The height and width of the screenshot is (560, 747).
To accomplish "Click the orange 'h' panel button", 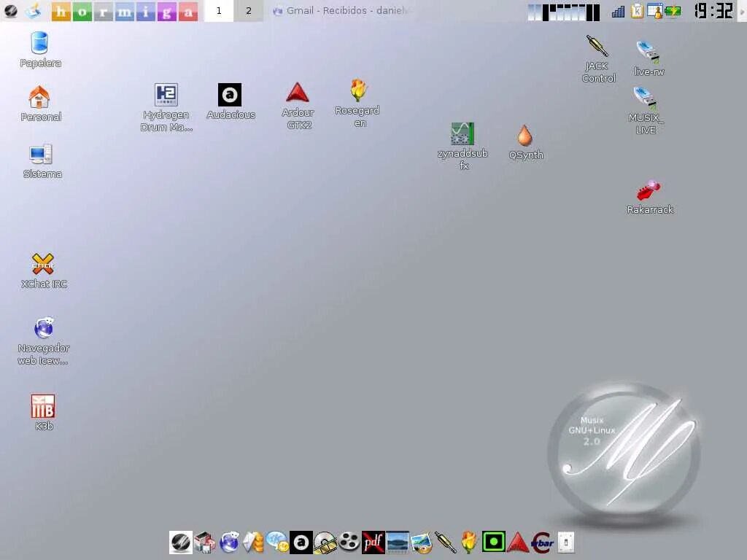I will (61, 12).
